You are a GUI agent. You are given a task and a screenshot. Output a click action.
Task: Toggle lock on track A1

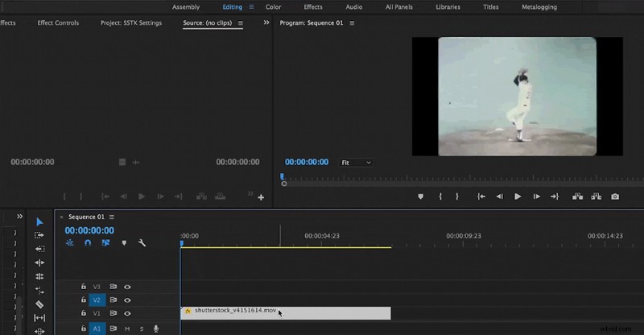point(84,328)
